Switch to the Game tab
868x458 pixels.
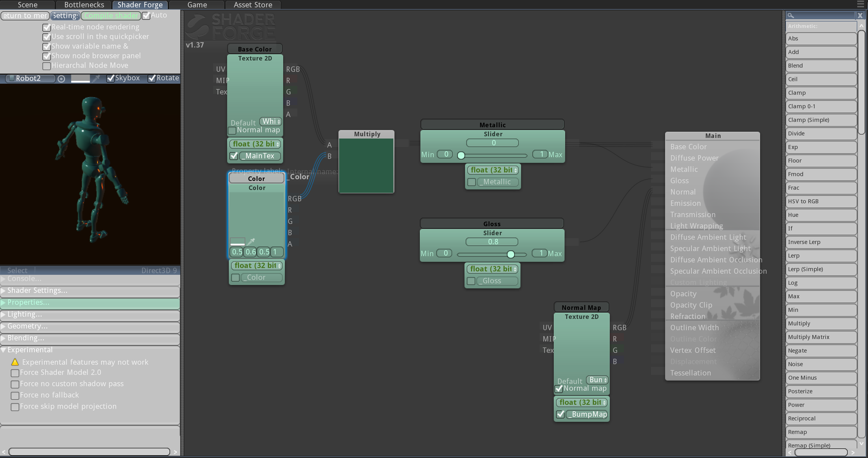pyautogui.click(x=197, y=5)
